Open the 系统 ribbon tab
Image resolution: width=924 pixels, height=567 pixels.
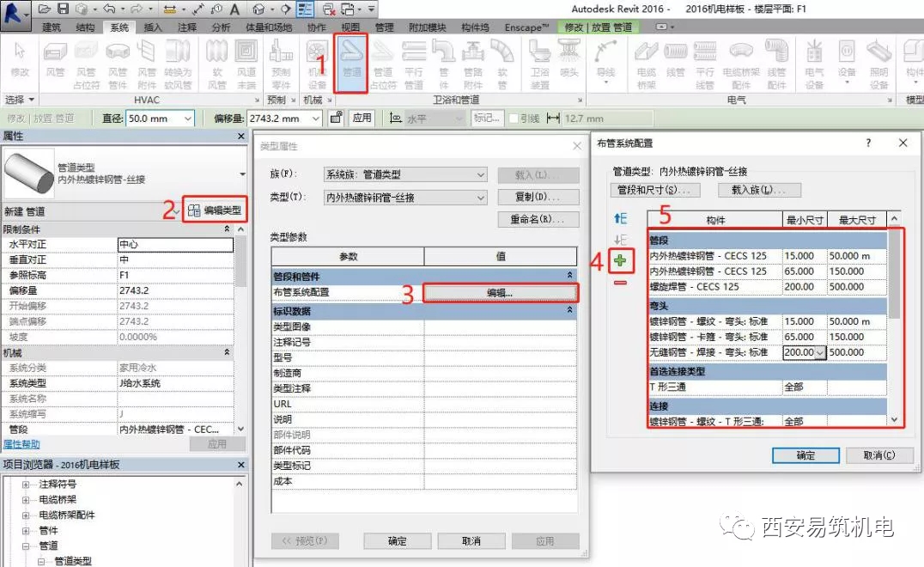[119, 27]
